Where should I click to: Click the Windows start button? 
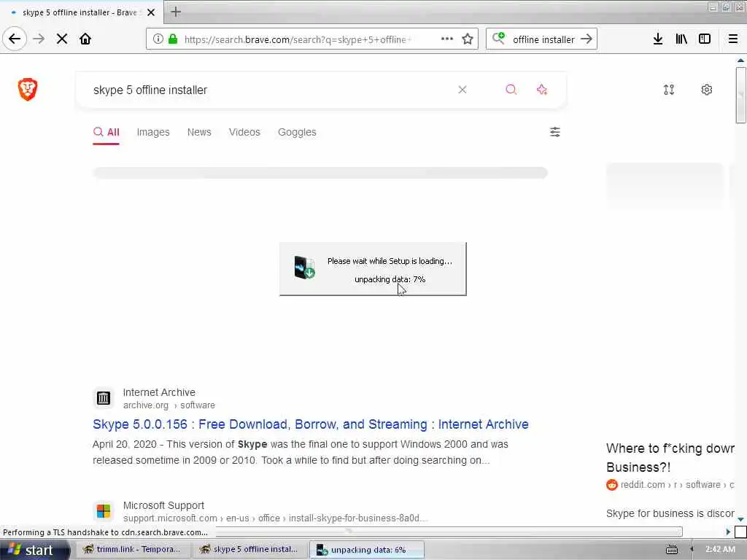[34, 550]
